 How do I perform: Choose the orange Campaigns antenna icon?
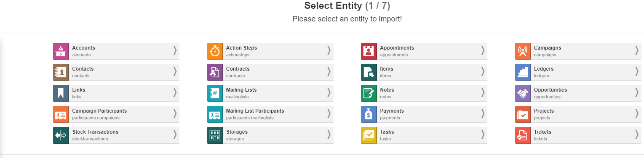(523, 51)
